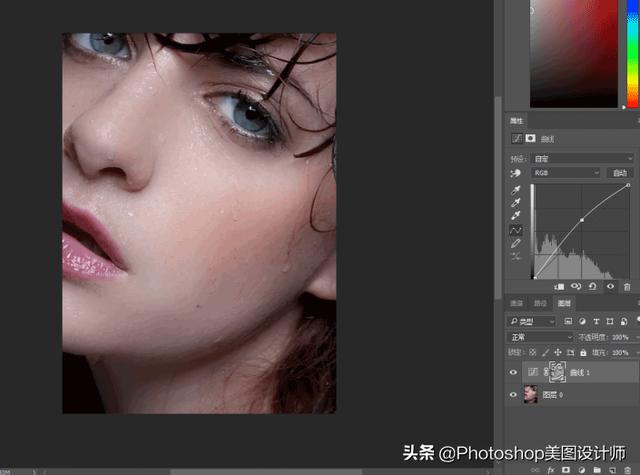This screenshot has width=640, height=475.
Task: Click the Auto button in Curves
Action: click(x=620, y=173)
